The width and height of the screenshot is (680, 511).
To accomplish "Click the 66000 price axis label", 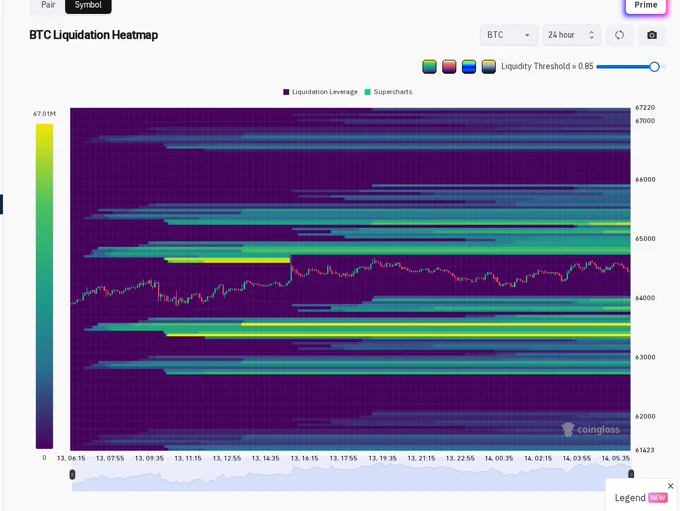I will click(x=645, y=180).
